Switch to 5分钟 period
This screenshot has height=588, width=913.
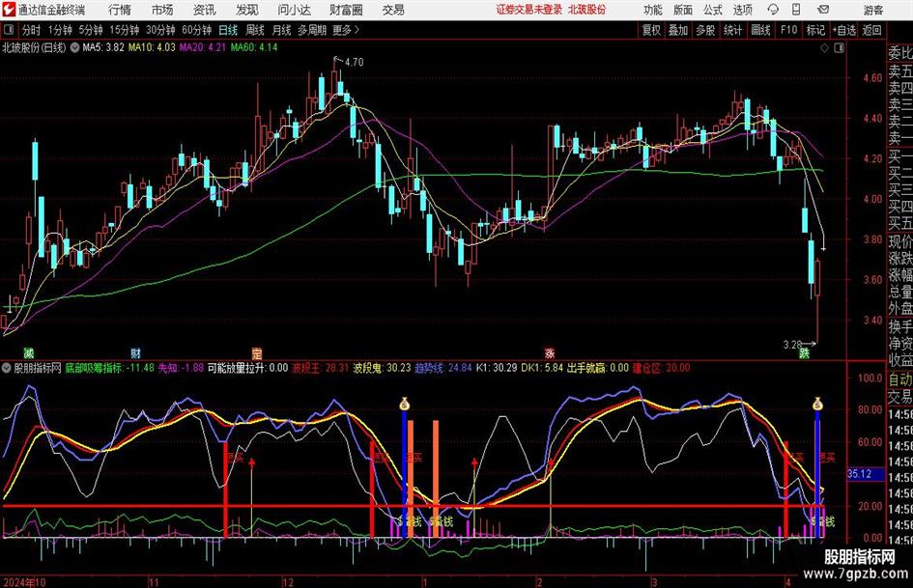91,30
